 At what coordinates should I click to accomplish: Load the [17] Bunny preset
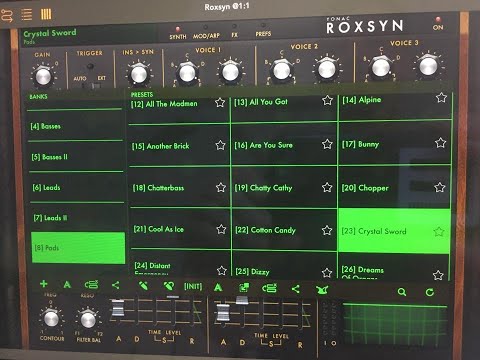(395, 143)
